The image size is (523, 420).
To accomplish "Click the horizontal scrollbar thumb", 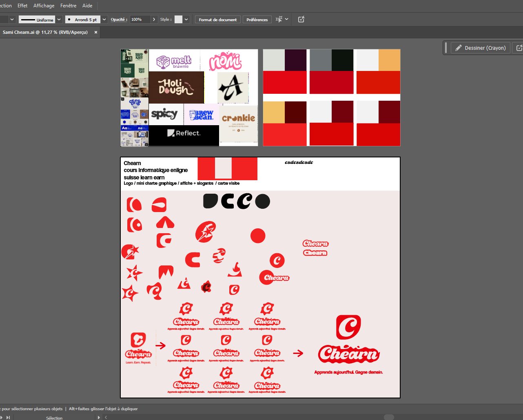I will pos(389,417).
